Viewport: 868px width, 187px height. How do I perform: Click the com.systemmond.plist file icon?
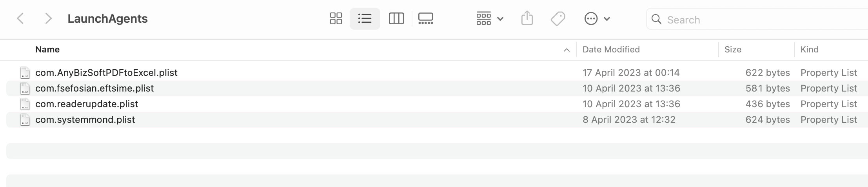tap(25, 120)
